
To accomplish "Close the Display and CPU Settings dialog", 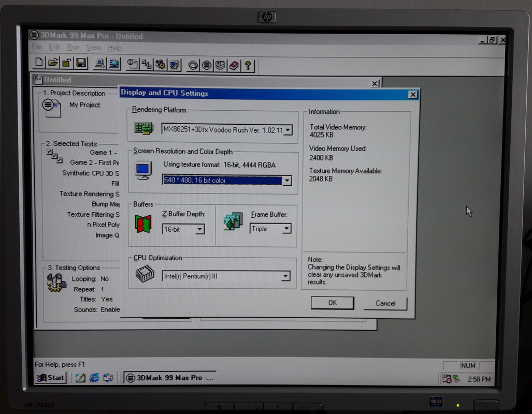I will (x=412, y=95).
